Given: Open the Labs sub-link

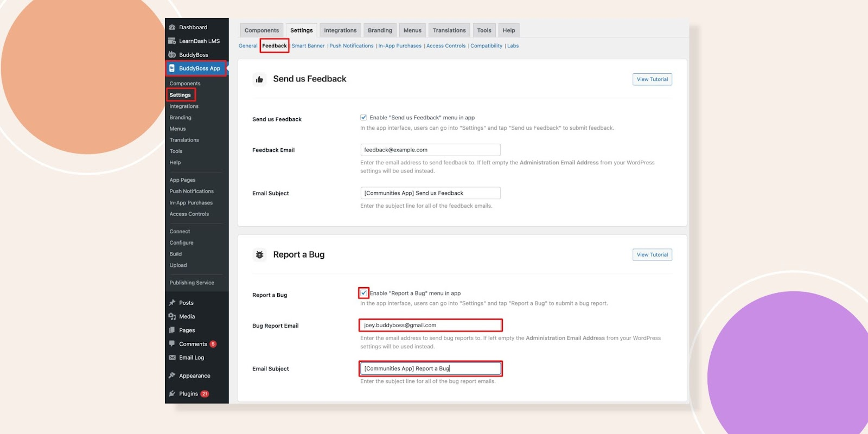Looking at the screenshot, I should 513,46.
